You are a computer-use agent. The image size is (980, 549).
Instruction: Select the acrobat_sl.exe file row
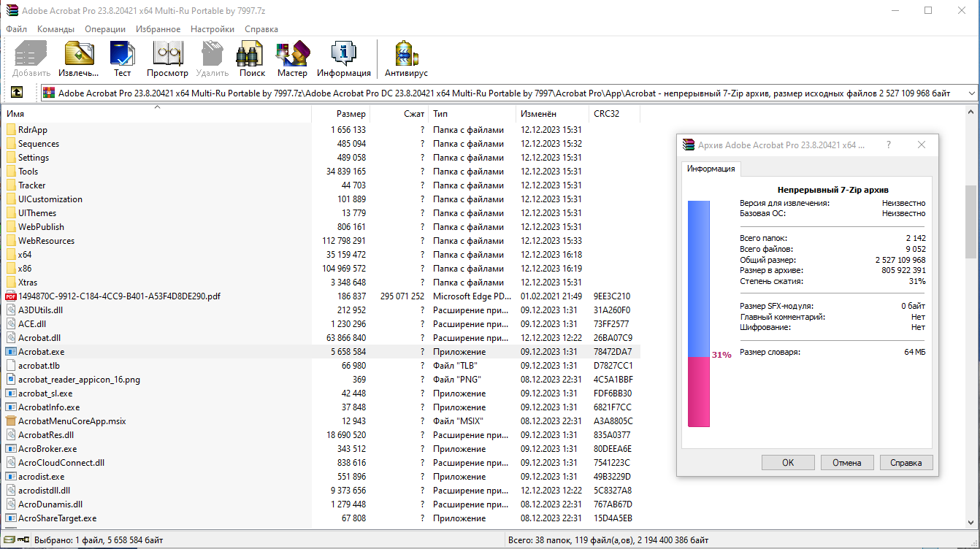pyautogui.click(x=321, y=393)
